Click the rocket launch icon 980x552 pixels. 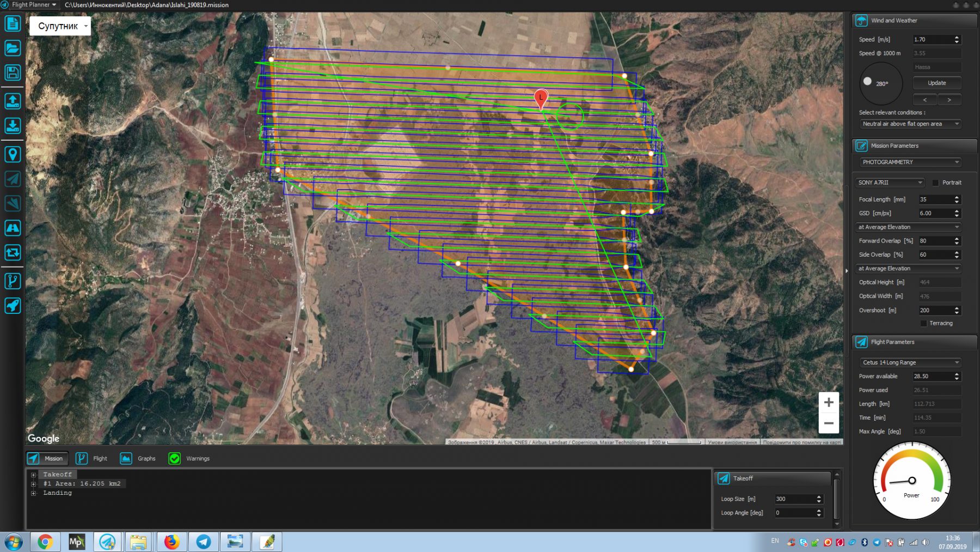point(13,306)
